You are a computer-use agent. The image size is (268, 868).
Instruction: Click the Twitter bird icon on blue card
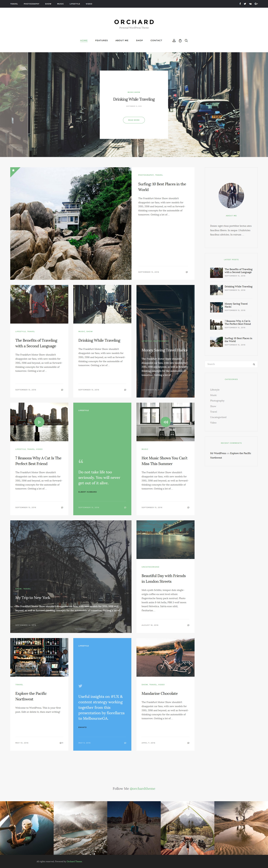pos(80,686)
